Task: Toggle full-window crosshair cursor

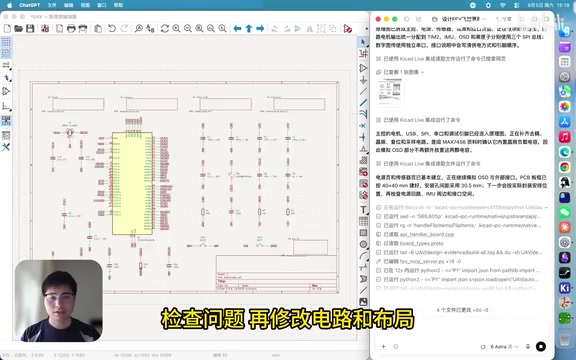Action: coord(6,78)
